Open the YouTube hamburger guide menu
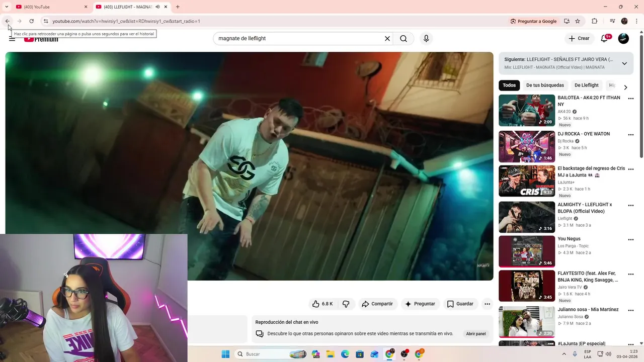Screen dimensions: 644x362 (x=12, y=39)
